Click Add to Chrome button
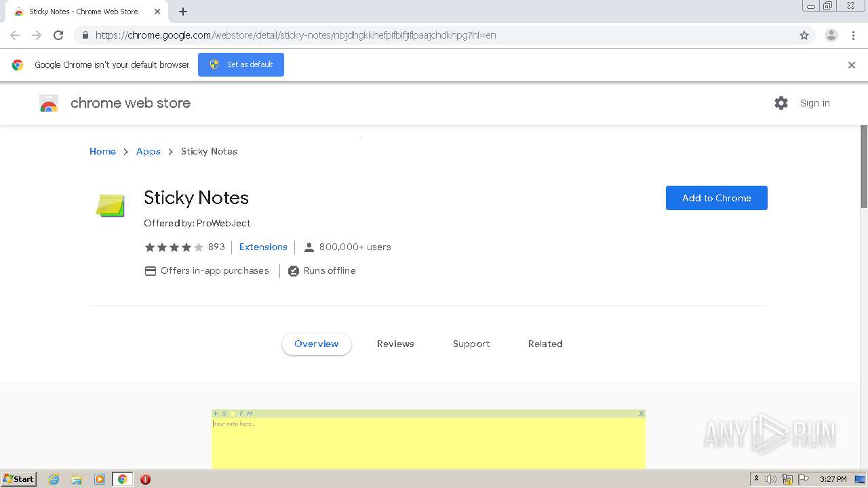 (717, 198)
